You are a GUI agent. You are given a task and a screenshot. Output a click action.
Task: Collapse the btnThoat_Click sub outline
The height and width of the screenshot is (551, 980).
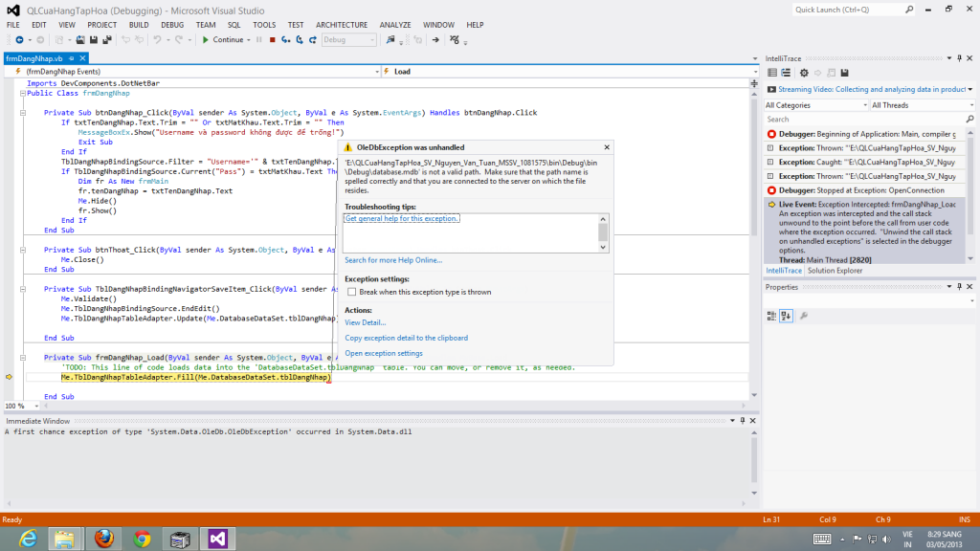tap(23, 250)
